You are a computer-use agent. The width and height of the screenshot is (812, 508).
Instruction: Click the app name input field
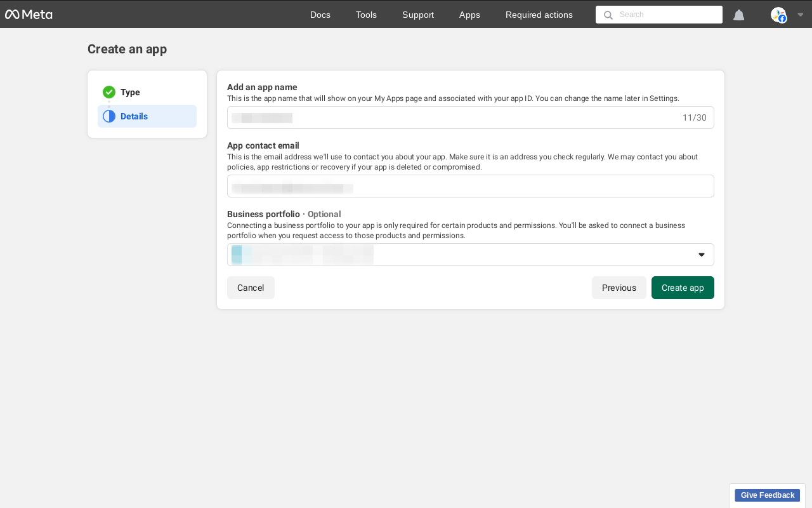pyautogui.click(x=471, y=117)
